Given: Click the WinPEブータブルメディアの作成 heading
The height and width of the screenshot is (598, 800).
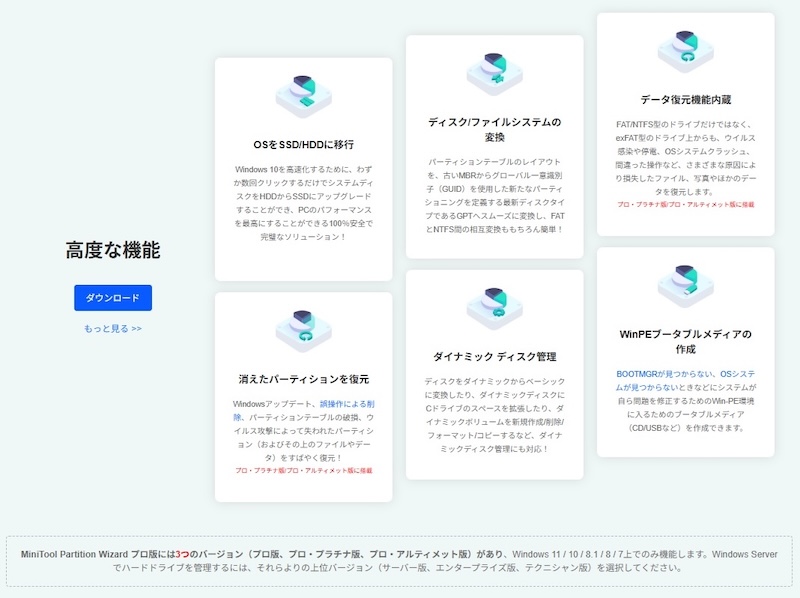Looking at the screenshot, I should click(685, 341).
